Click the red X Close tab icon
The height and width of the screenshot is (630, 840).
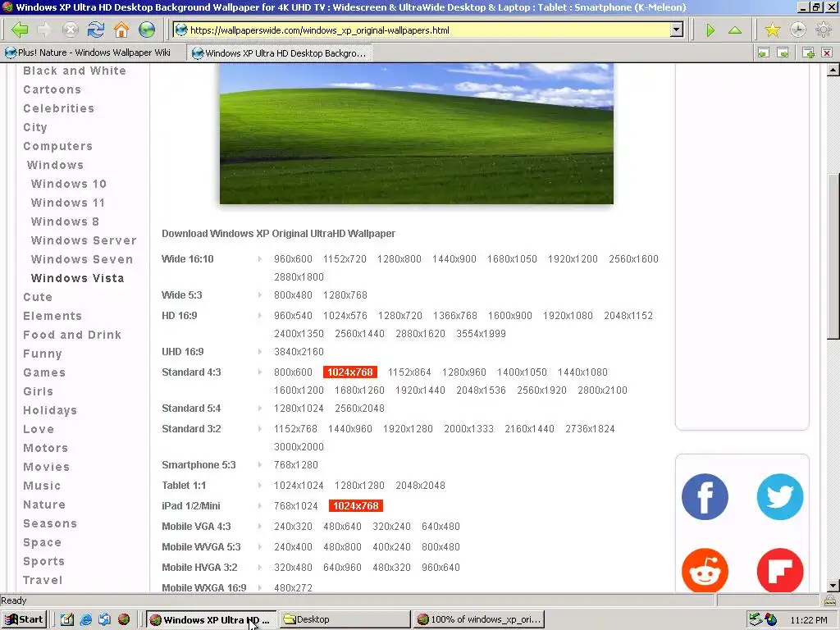827,52
